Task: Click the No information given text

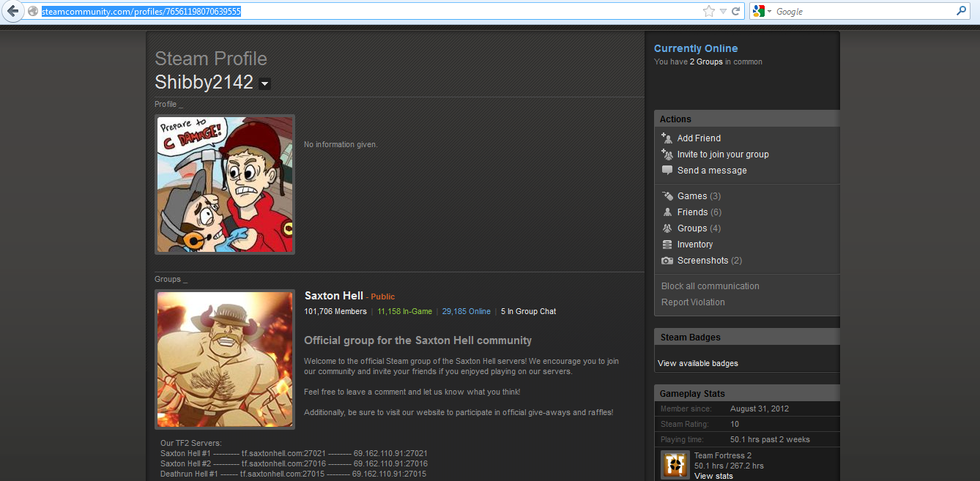Action: [341, 145]
